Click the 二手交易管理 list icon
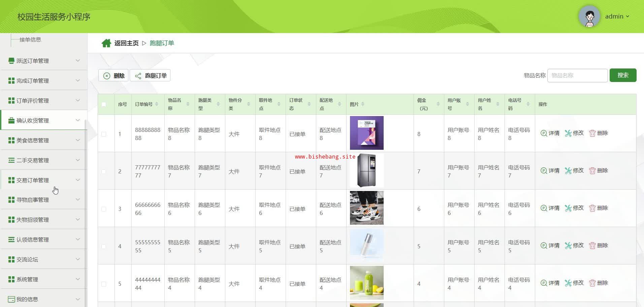The width and height of the screenshot is (644, 307). tap(11, 160)
